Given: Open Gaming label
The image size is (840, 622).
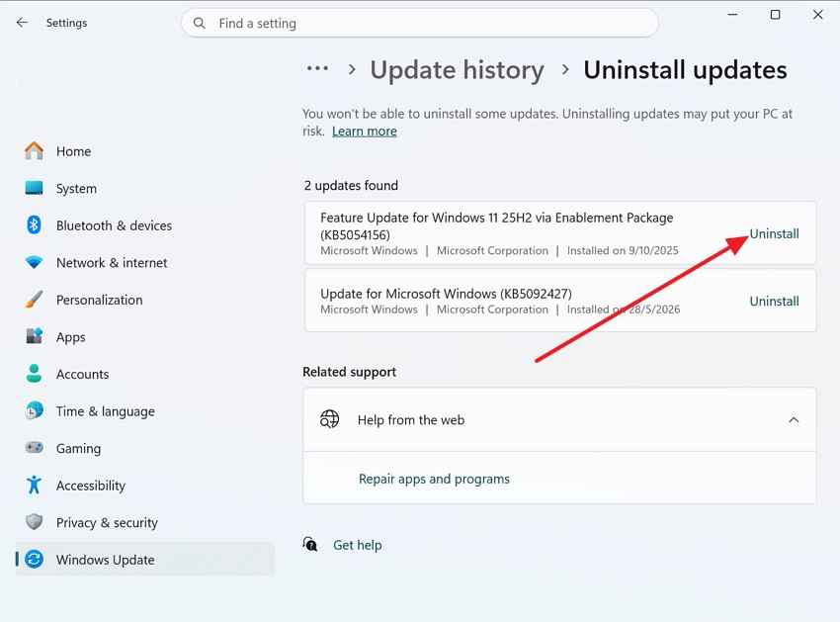Looking at the screenshot, I should pyautogui.click(x=78, y=449).
